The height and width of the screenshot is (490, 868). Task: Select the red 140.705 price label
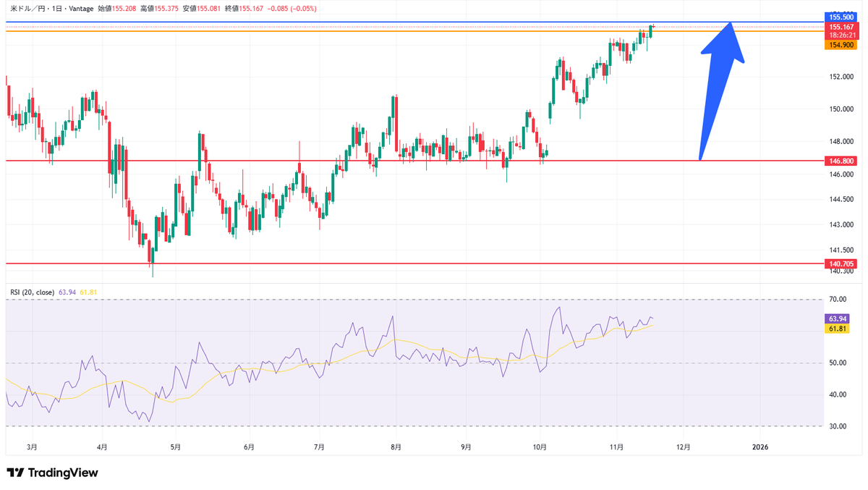840,264
